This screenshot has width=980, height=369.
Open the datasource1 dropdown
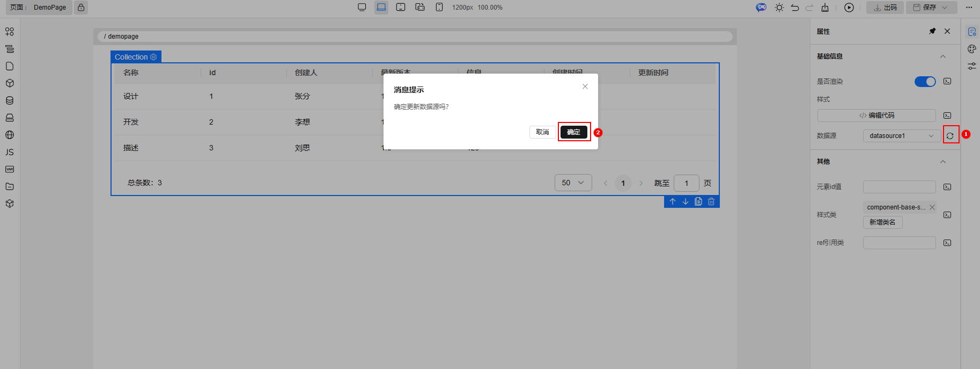click(x=901, y=136)
